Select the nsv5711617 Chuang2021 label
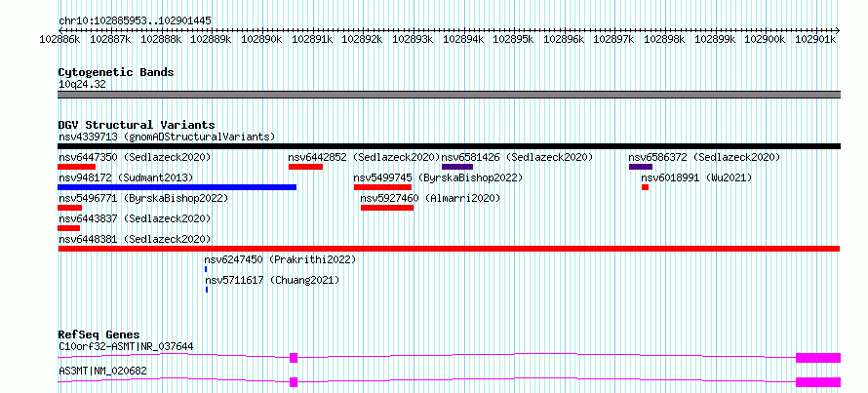 [272, 281]
